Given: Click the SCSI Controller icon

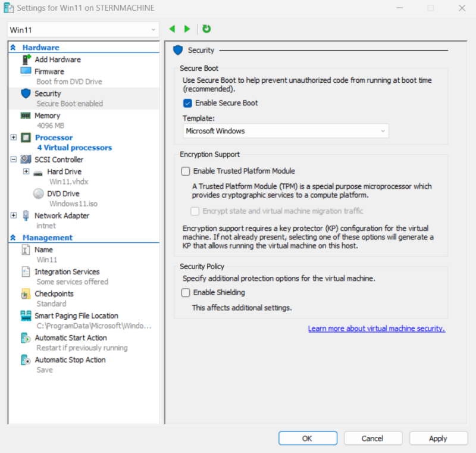Looking at the screenshot, I should click(x=26, y=160).
